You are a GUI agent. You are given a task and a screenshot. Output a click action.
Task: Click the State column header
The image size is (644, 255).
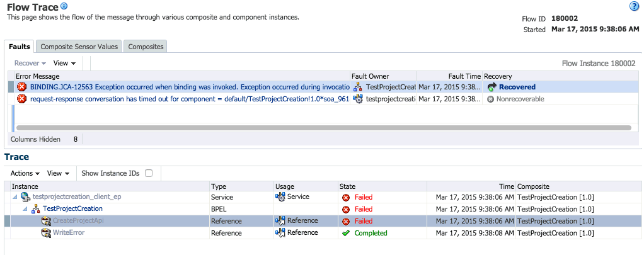[382, 186]
